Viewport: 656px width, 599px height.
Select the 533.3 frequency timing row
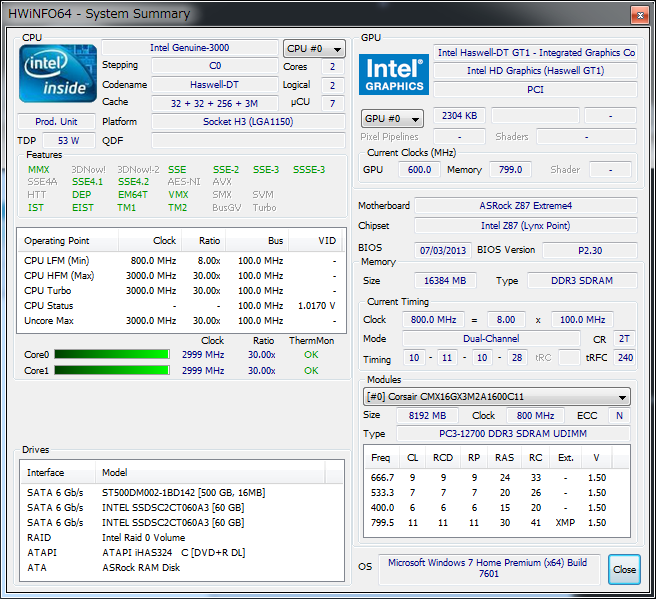[497, 493]
